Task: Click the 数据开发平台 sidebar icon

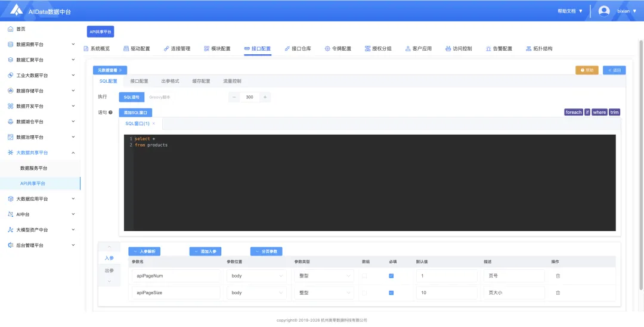Action: 11,106
